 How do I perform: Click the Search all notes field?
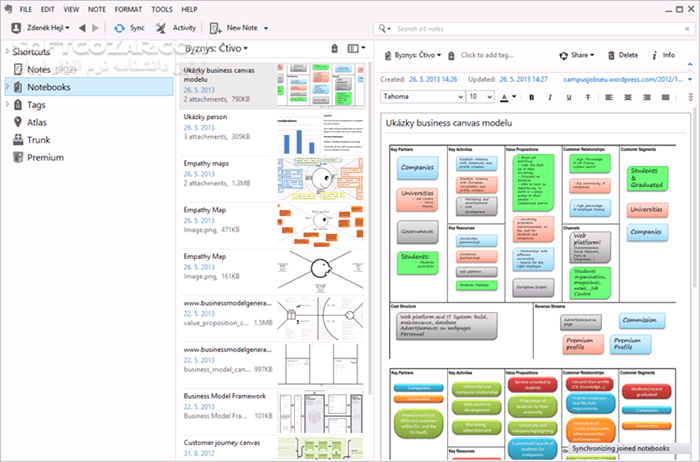[x=530, y=29]
